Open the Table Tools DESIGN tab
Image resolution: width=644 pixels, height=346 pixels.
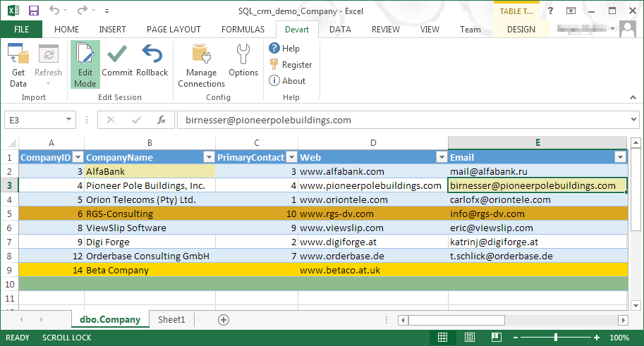521,30
